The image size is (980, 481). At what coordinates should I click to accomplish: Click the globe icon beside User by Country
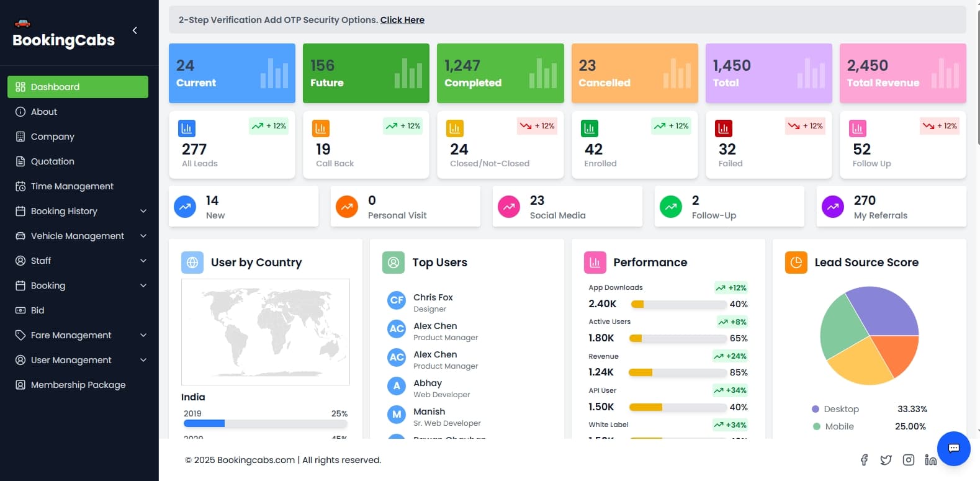tap(192, 263)
